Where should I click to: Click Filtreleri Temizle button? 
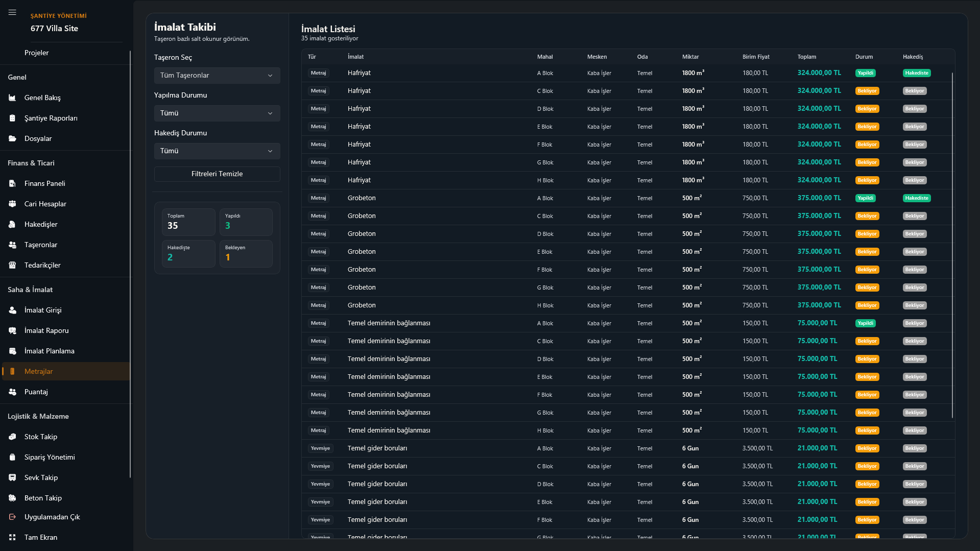217,174
